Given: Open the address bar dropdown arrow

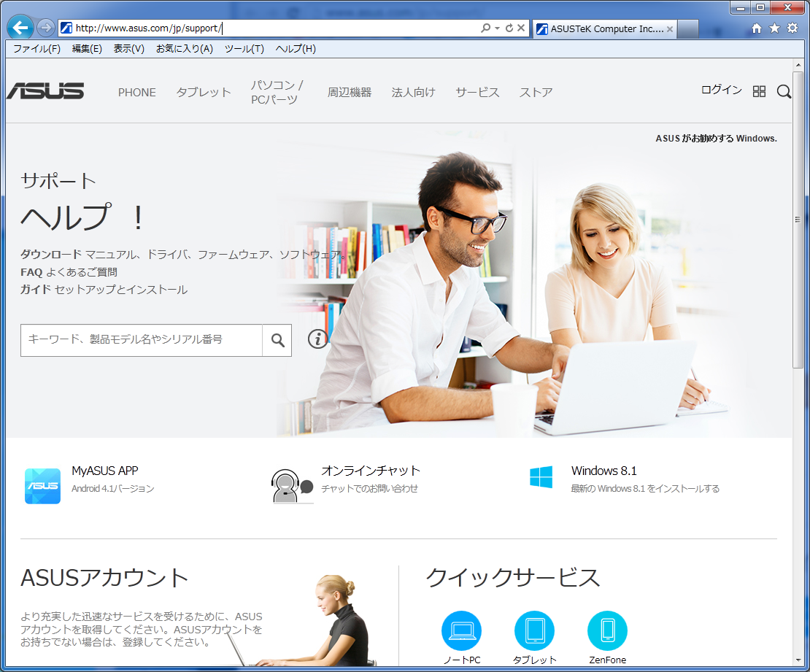Looking at the screenshot, I should 497,28.
